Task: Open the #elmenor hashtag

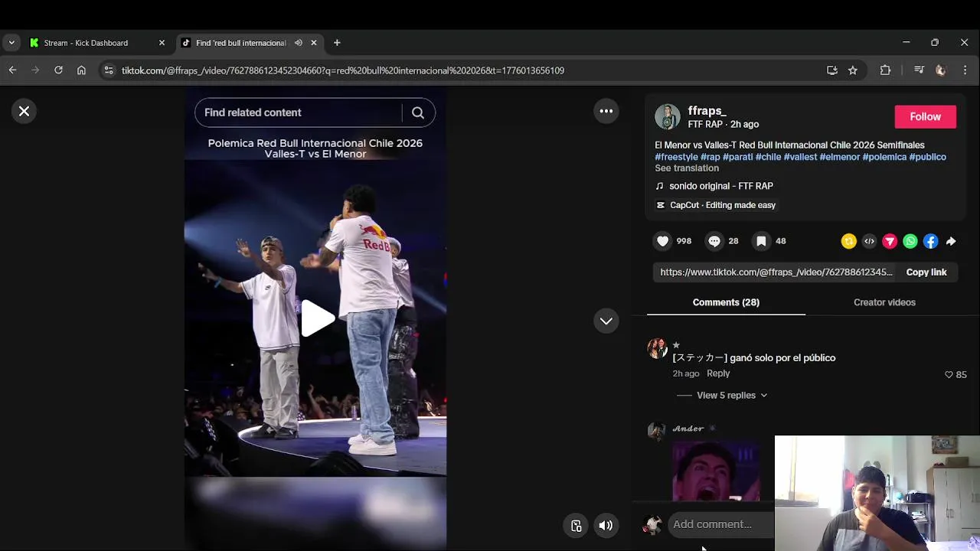Action: (840, 157)
